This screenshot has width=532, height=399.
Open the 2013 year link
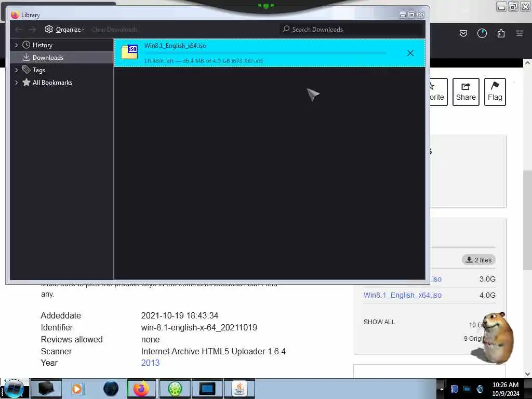click(150, 363)
